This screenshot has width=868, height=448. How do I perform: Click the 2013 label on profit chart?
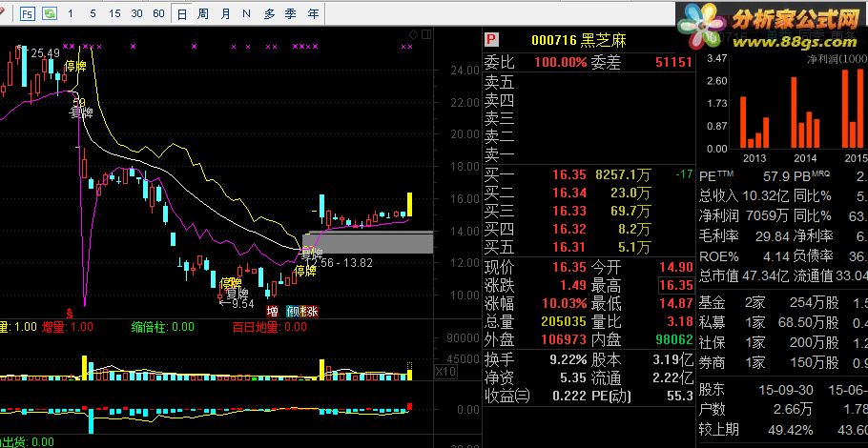pos(754,159)
